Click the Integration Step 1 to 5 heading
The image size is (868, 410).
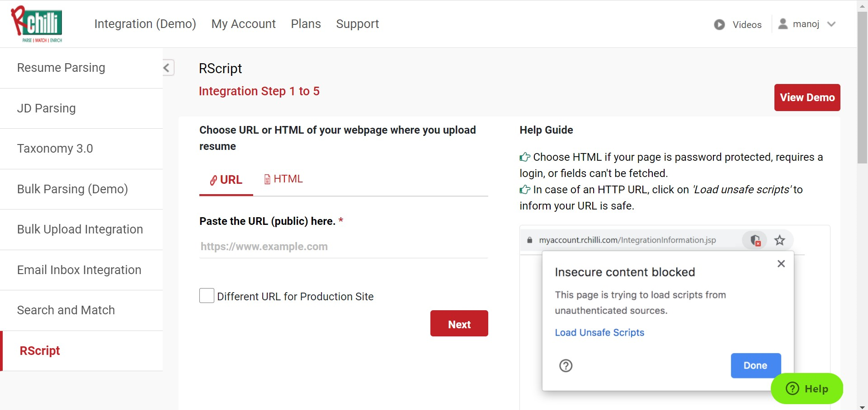pos(259,91)
